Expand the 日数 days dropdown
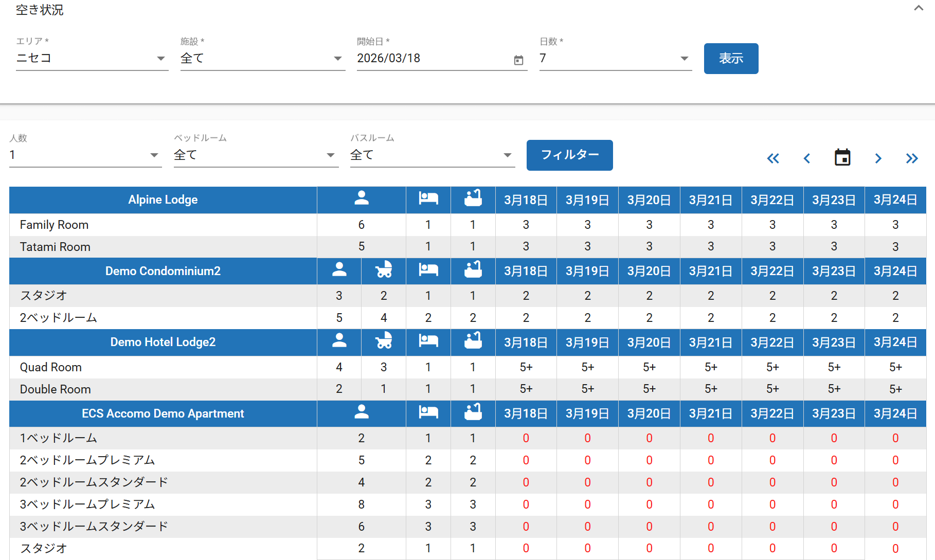The image size is (935, 560). (615, 59)
